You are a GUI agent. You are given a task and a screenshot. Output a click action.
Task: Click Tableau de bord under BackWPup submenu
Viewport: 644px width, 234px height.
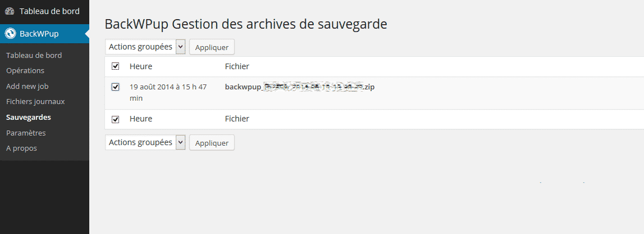[x=34, y=55]
